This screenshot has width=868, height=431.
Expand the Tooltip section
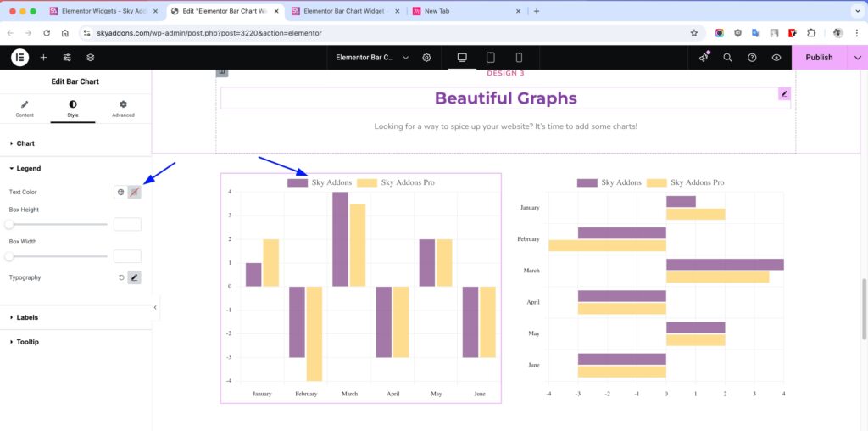pyautogui.click(x=75, y=342)
